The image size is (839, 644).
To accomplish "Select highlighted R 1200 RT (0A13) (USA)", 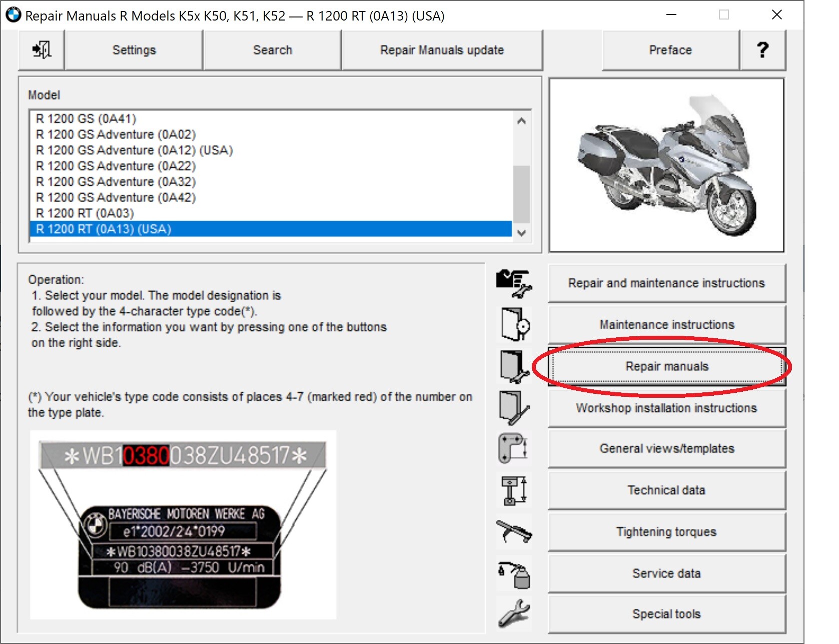I will tap(271, 229).
